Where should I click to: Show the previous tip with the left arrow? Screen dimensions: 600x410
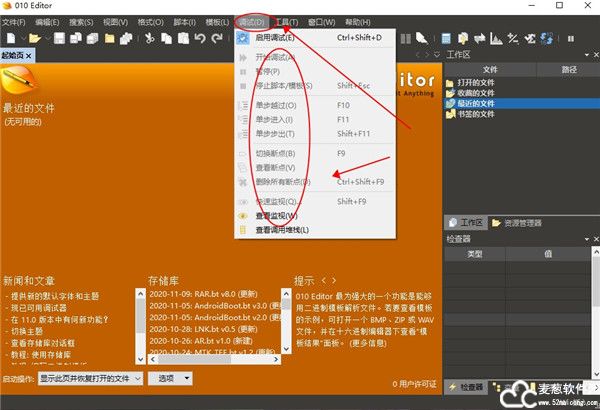(x=323, y=281)
